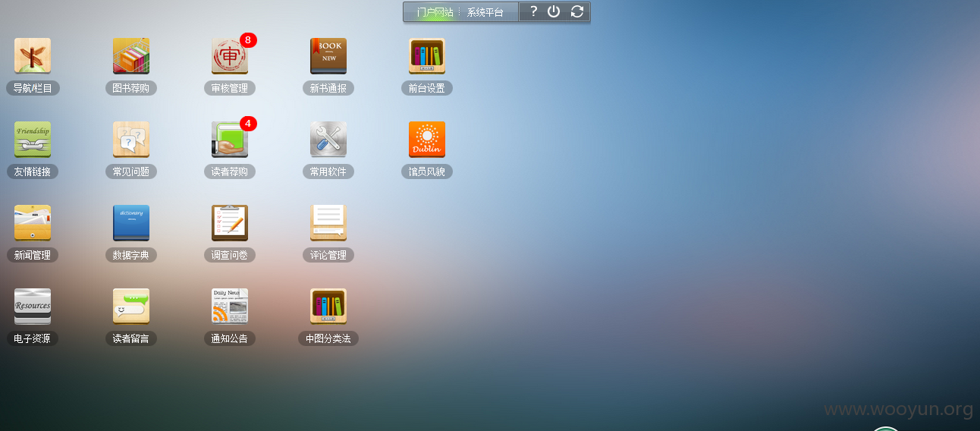Open the 通知公告 Daily News icon

click(x=230, y=307)
